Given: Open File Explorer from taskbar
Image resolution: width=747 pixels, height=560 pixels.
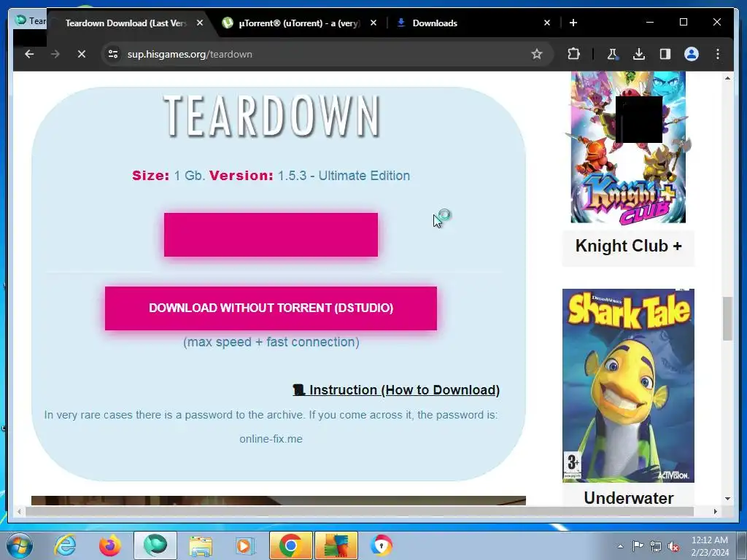Looking at the screenshot, I should 201,545.
